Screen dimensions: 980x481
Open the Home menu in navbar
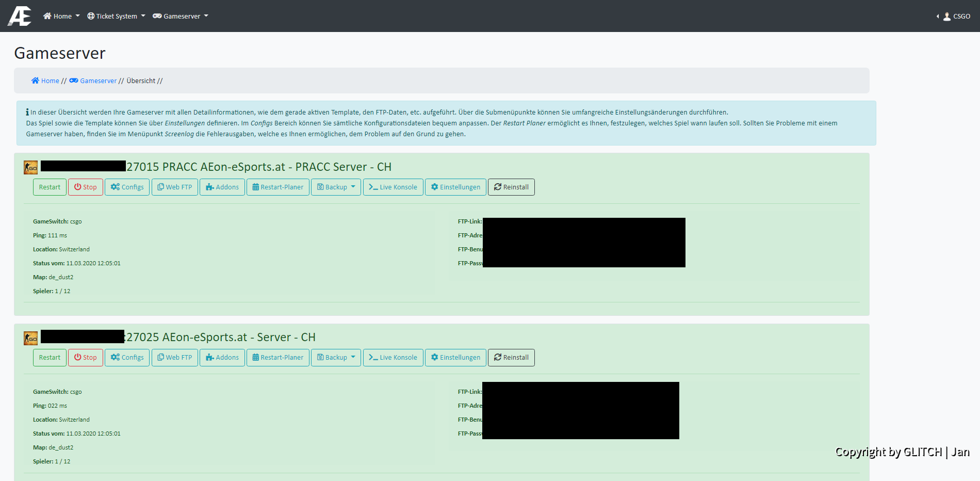coord(61,17)
